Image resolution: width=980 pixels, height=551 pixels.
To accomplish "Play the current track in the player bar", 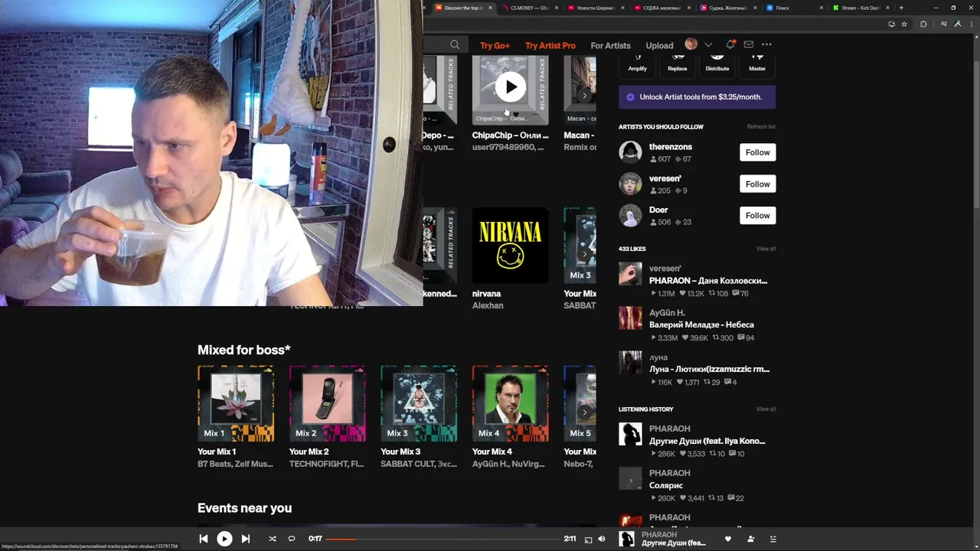I will 224,539.
